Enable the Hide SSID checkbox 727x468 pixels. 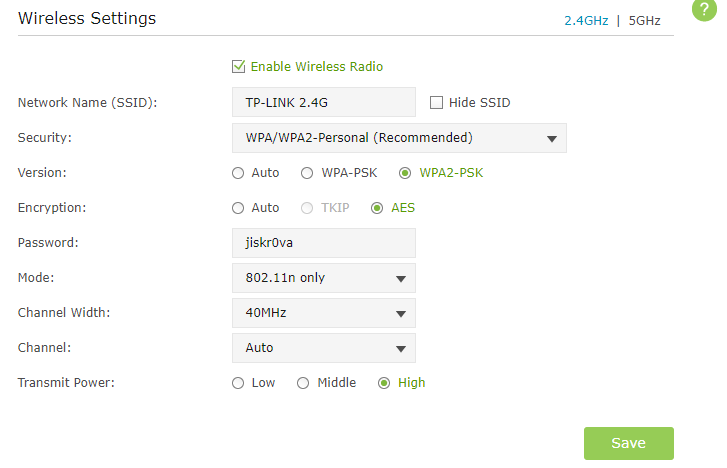(x=436, y=102)
